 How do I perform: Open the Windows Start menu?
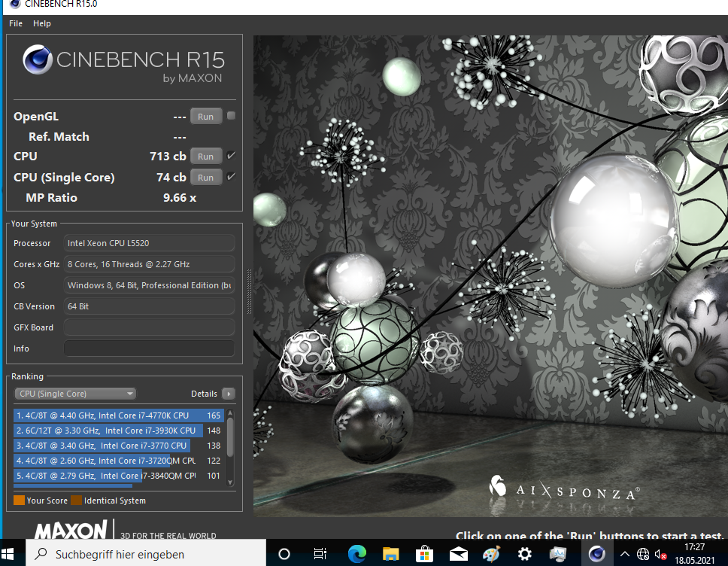[8, 554]
